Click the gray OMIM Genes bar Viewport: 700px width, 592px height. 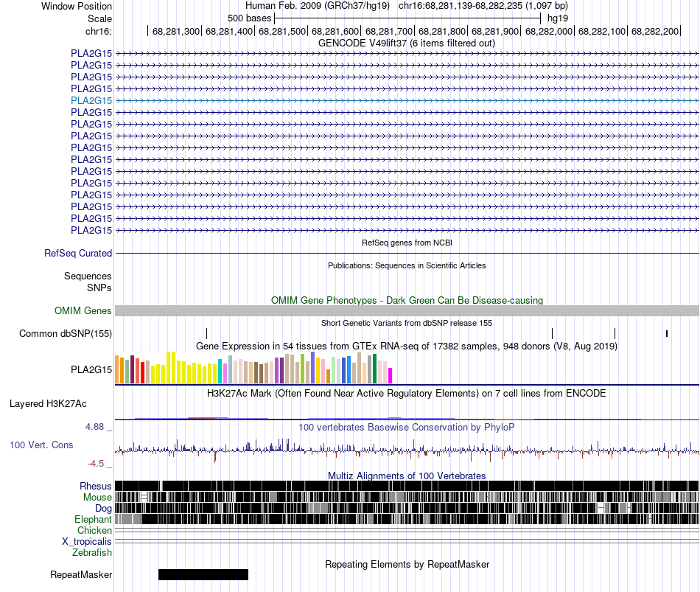407,311
